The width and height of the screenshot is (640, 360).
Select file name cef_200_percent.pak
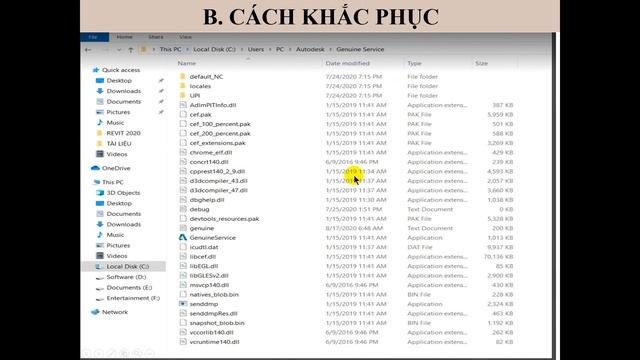220,133
